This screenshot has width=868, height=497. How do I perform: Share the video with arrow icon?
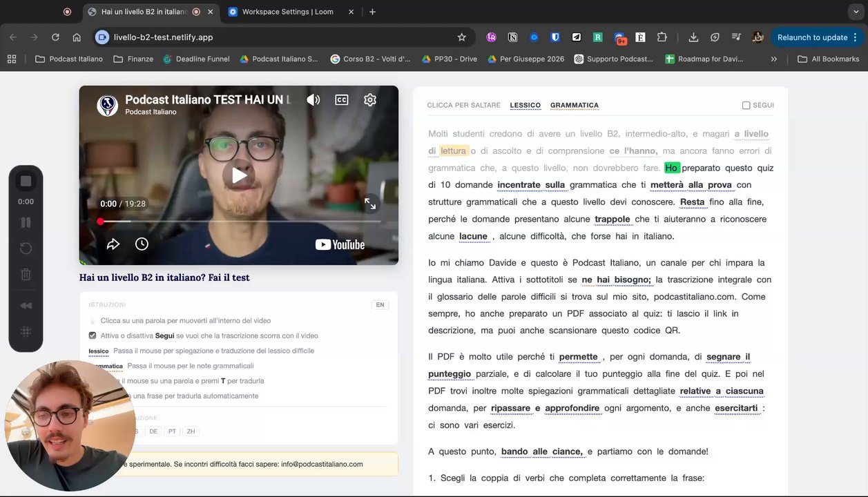pos(113,244)
